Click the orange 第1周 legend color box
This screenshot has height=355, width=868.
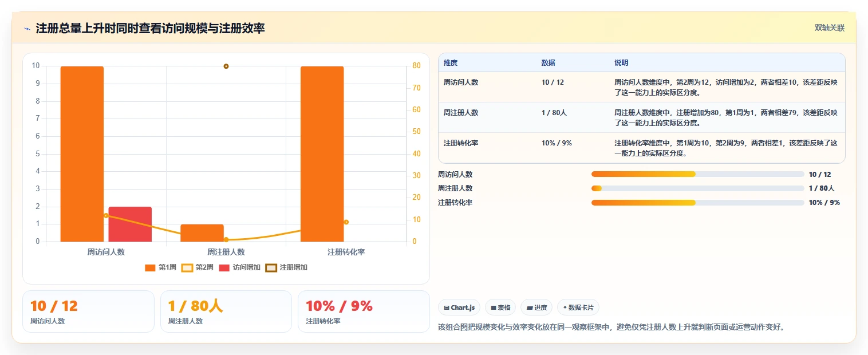pyautogui.click(x=151, y=267)
